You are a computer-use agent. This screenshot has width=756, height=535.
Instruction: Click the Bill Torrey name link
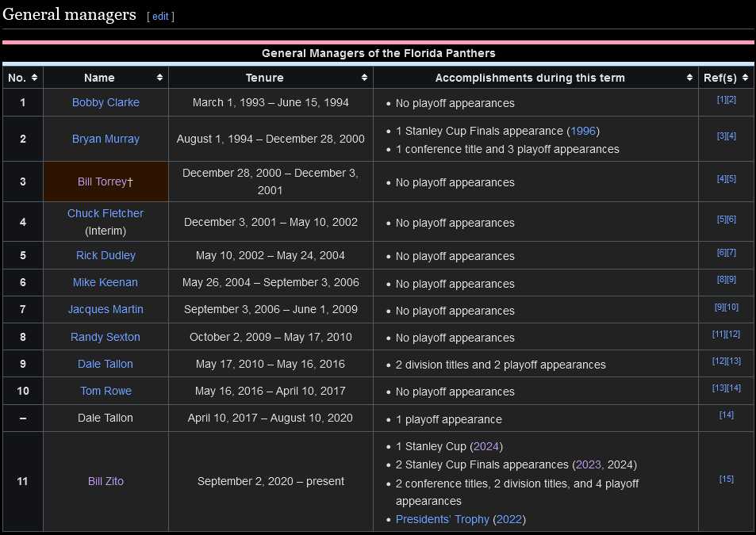[102, 182]
